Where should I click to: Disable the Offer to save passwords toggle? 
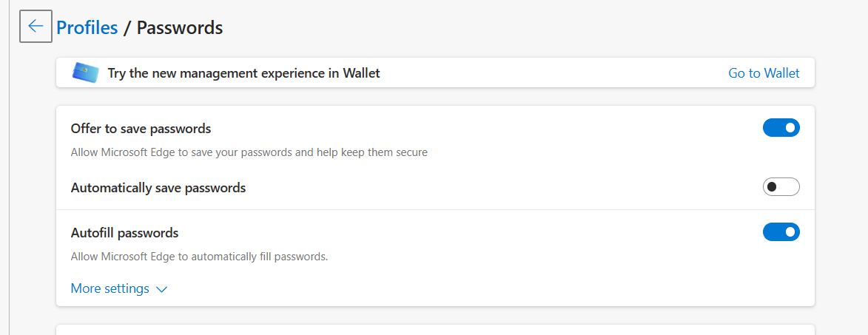click(781, 128)
